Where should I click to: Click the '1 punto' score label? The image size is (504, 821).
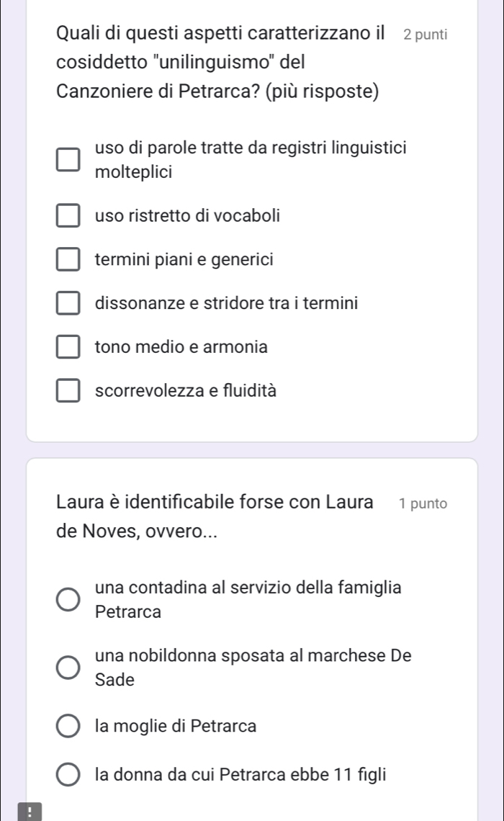pyautogui.click(x=423, y=503)
